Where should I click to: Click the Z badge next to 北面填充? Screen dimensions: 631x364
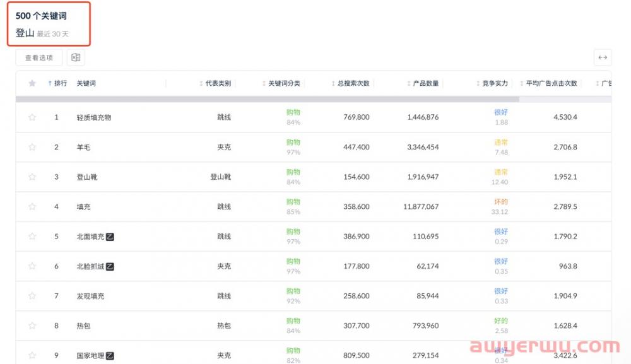pyautogui.click(x=110, y=237)
